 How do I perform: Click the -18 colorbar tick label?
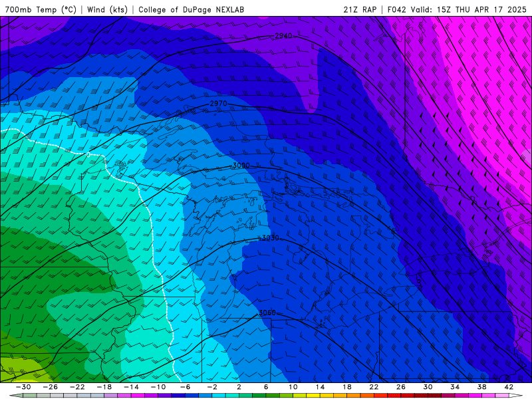point(104,387)
